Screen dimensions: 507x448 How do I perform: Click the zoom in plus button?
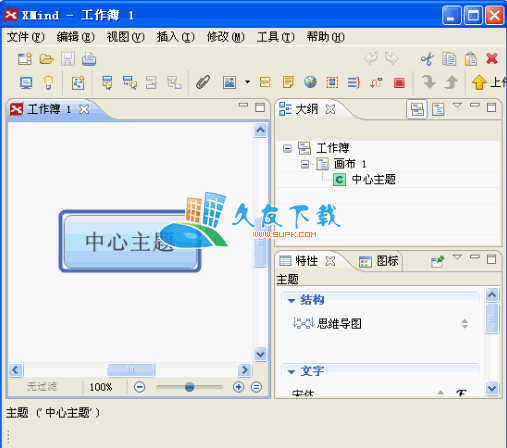pyautogui.click(x=238, y=387)
